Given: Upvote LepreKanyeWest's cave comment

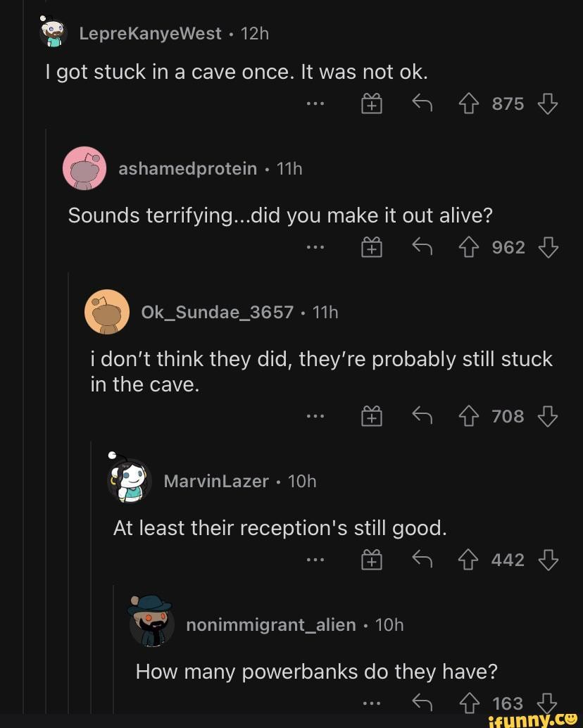Looking at the screenshot, I should click(x=468, y=103).
